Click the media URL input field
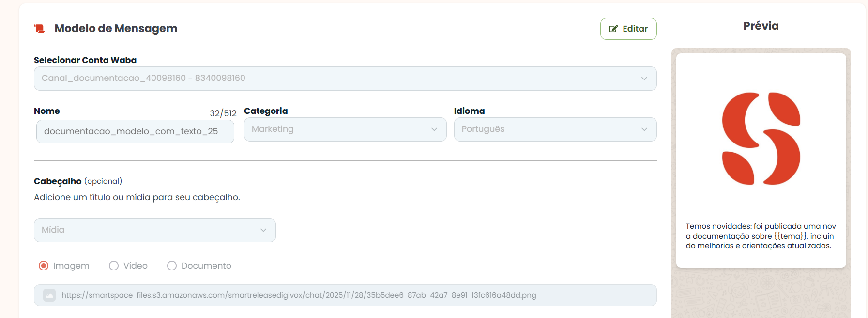The image size is (868, 318). 345,295
